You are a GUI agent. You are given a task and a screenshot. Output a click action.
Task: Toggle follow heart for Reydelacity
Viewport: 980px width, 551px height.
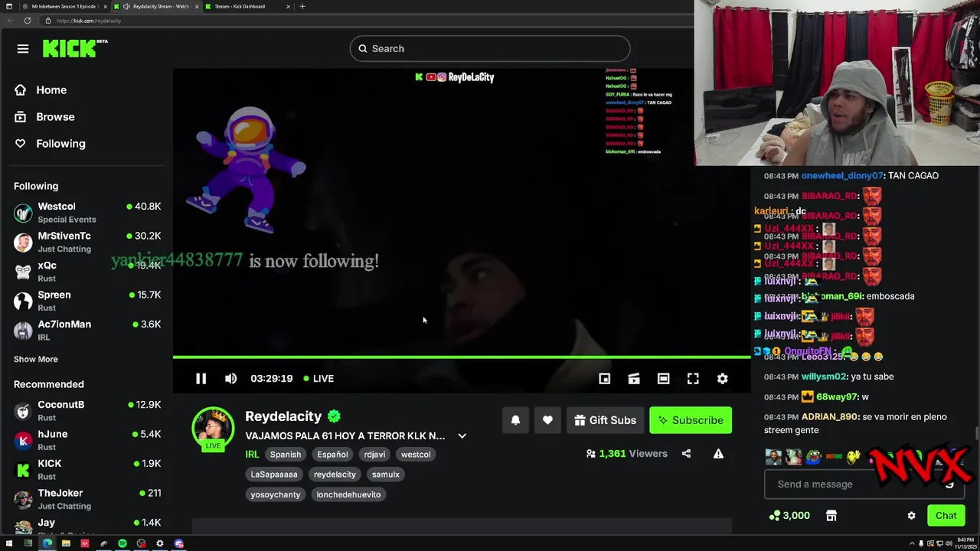click(x=547, y=420)
